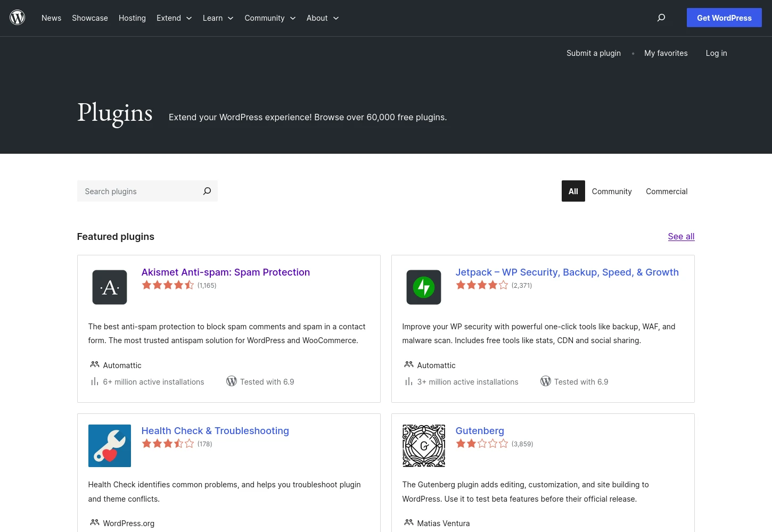The height and width of the screenshot is (532, 772).
Task: Open the See all featured plugins link
Action: pos(681,236)
